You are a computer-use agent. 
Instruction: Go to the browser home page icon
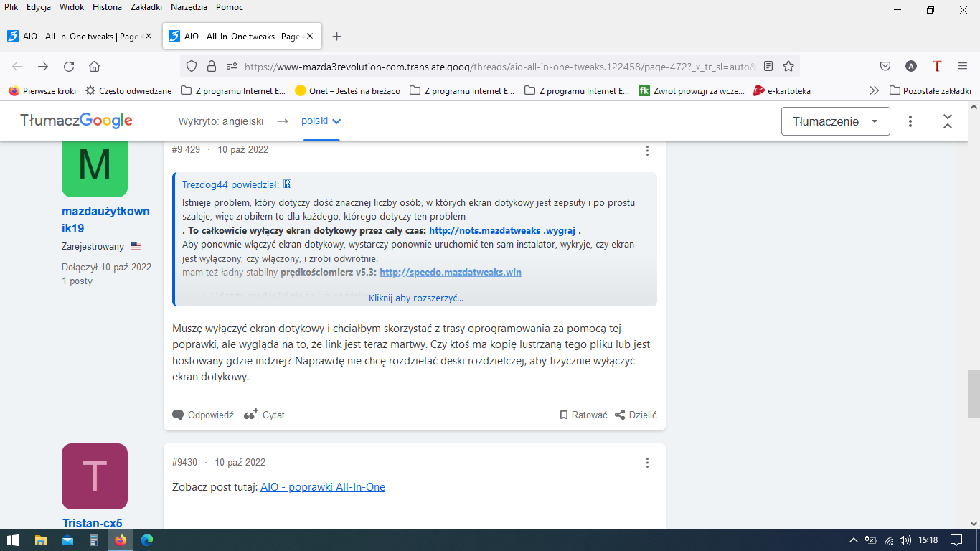(94, 66)
